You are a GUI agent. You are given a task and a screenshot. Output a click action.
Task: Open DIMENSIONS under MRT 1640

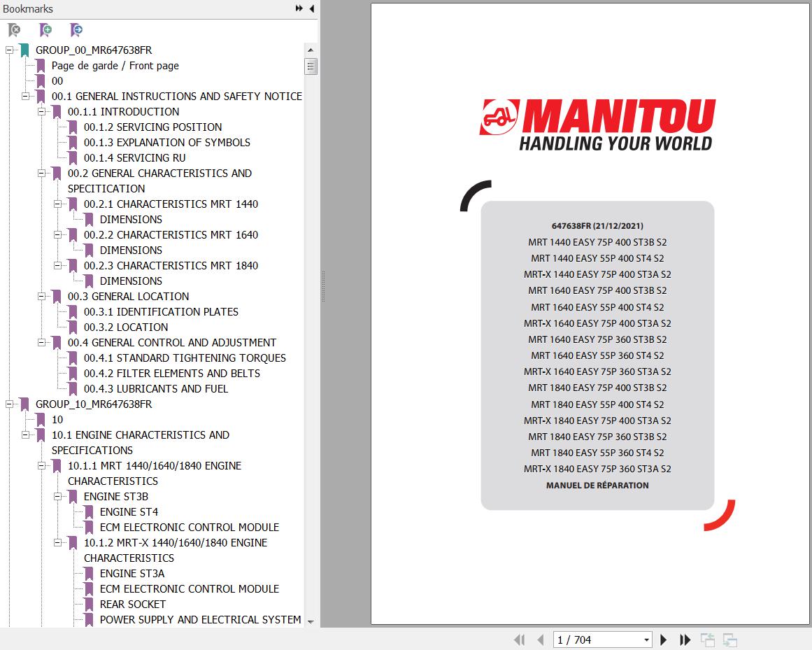coord(131,250)
